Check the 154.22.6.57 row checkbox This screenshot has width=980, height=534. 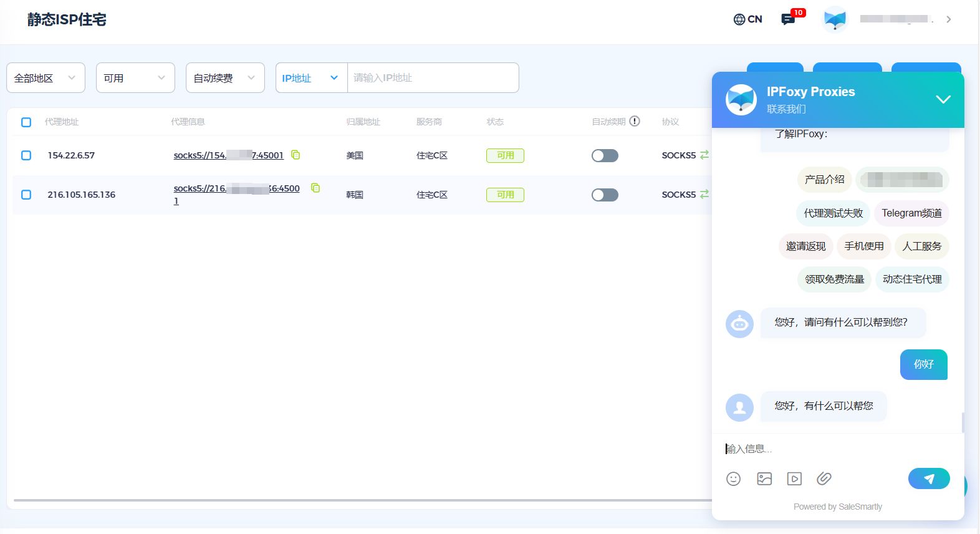26,155
